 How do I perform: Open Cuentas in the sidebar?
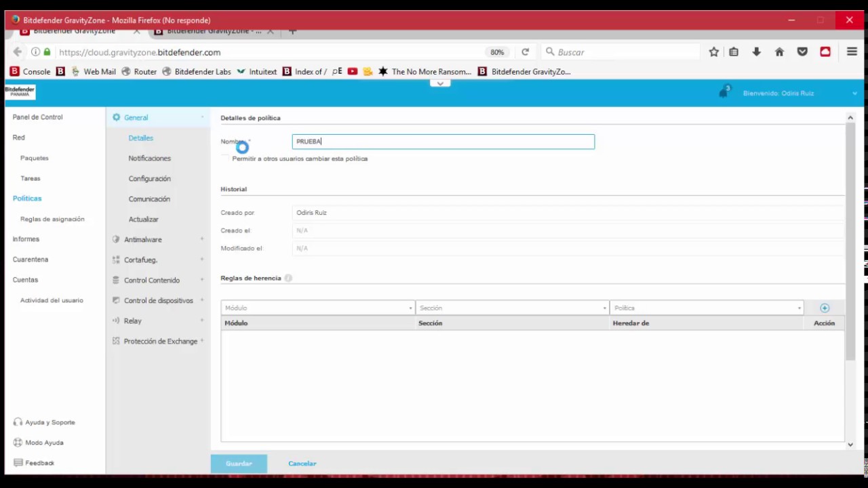pyautogui.click(x=25, y=280)
